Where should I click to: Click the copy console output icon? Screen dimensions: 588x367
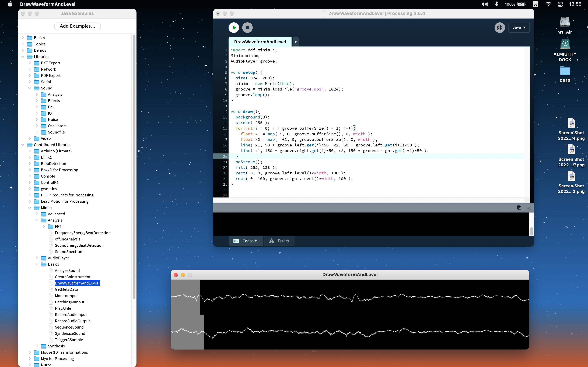[x=519, y=208]
